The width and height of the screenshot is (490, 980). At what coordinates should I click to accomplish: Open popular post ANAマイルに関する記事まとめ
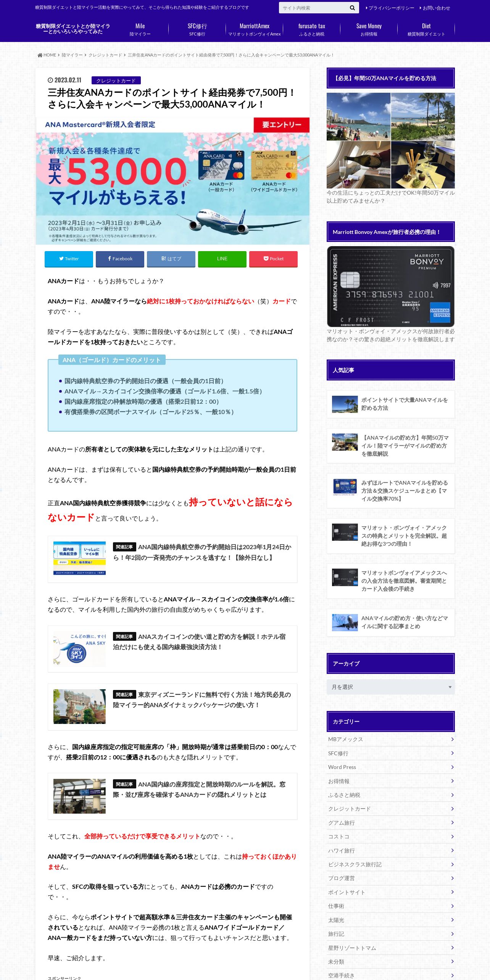(391, 622)
